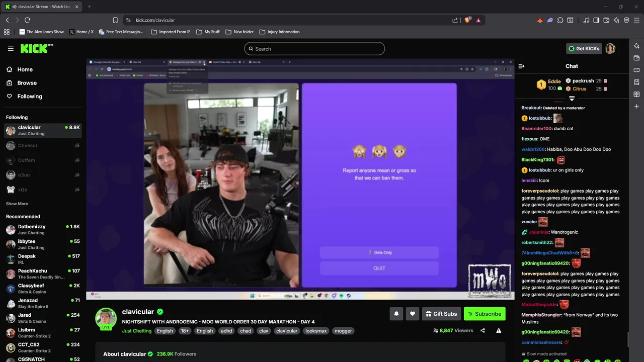
Task: Expand the gift leaderboard in chat
Action: pos(572,98)
